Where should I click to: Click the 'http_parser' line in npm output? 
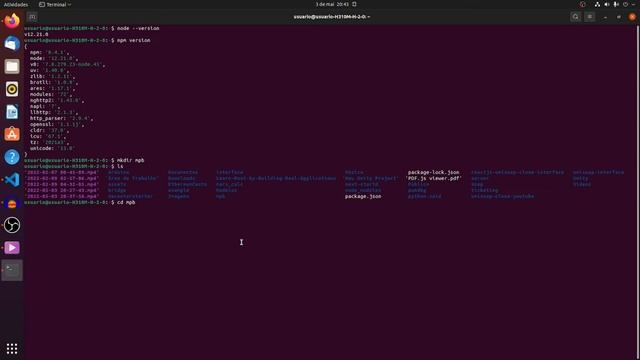[61, 118]
